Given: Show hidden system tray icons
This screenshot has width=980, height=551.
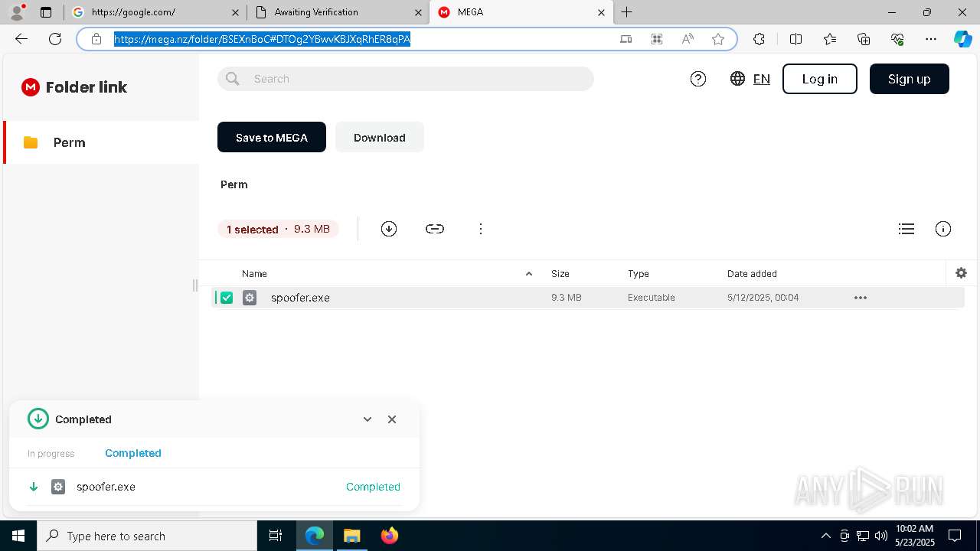Looking at the screenshot, I should [x=825, y=536].
